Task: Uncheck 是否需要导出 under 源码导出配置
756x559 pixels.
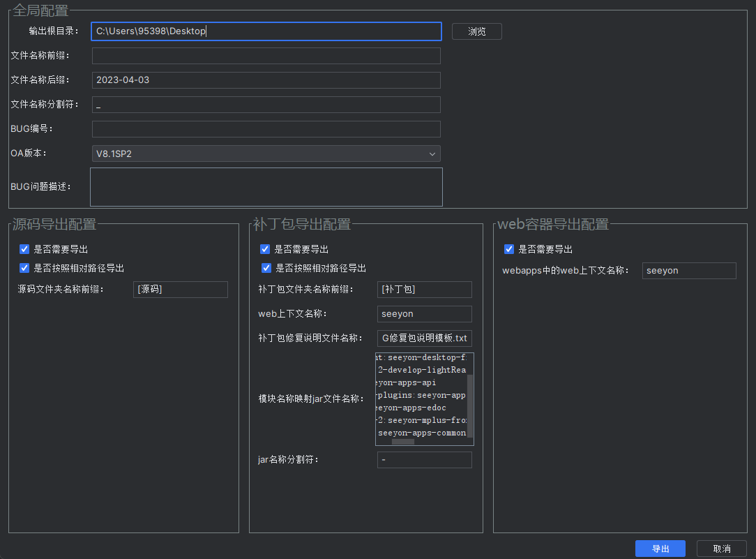Action: [24, 249]
